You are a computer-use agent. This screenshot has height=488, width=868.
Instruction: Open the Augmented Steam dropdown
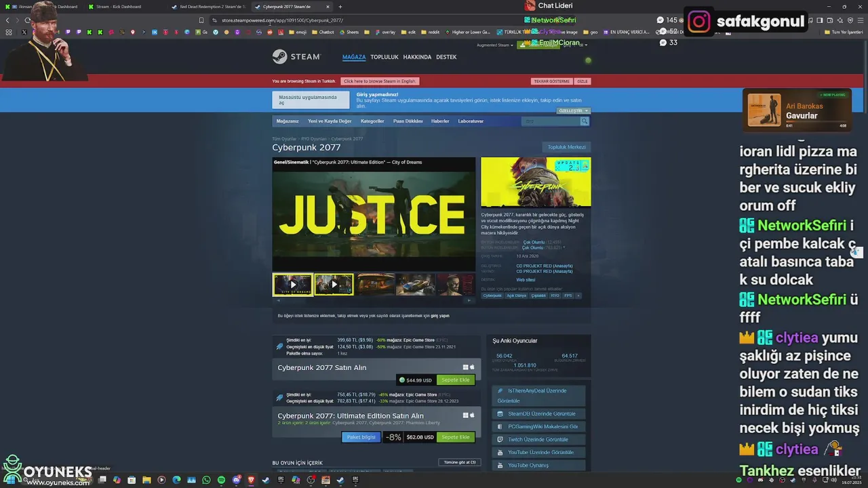coord(495,45)
